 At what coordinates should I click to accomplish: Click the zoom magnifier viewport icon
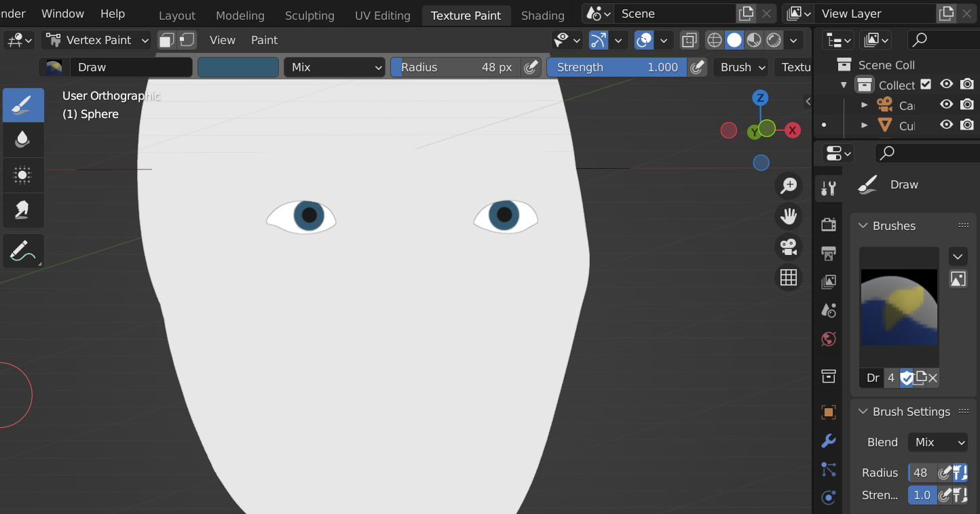(789, 186)
